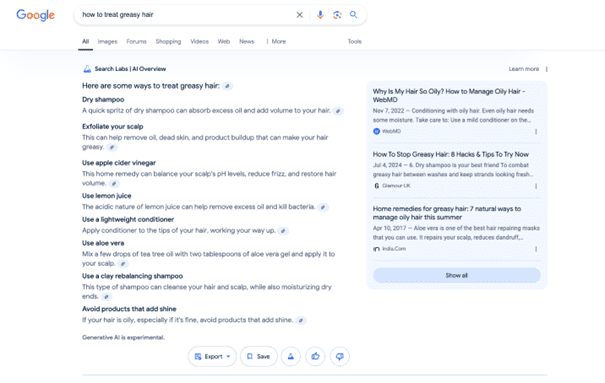
Task: Open source link icon after the lightweight conditioner text
Action: 283,231
